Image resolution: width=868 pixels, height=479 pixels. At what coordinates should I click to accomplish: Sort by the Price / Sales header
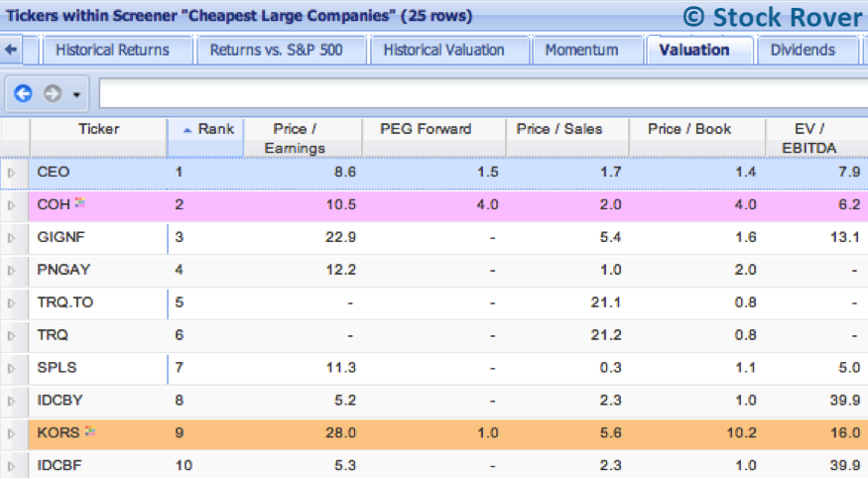pyautogui.click(x=567, y=138)
